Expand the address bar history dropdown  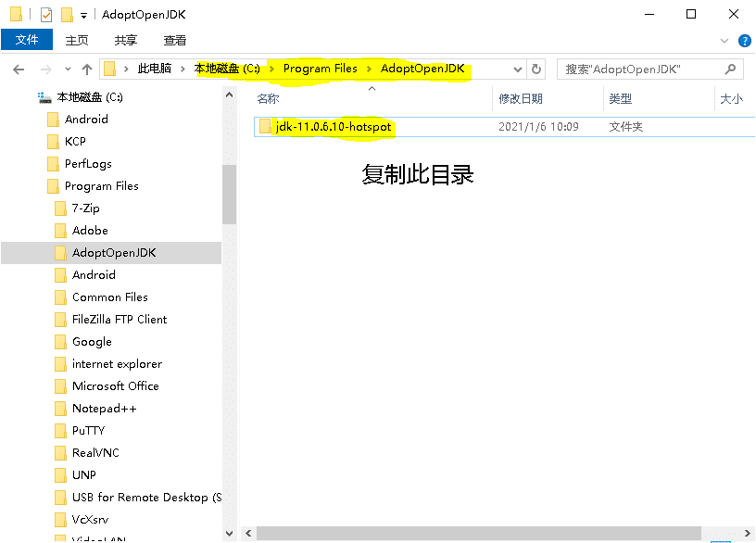pos(518,69)
